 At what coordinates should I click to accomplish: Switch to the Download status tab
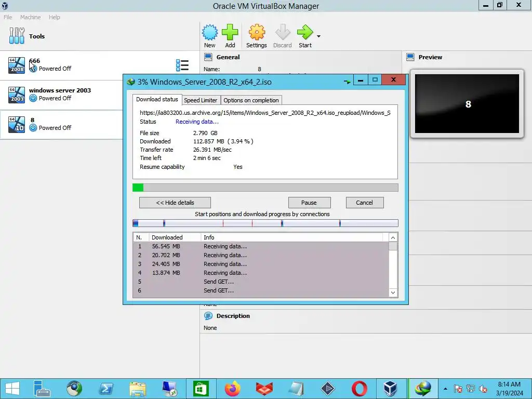click(x=157, y=99)
